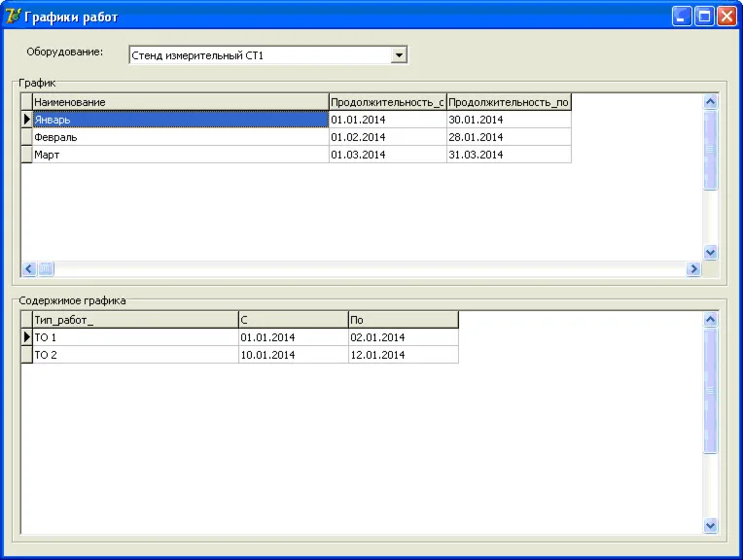Select the Март schedule row

(180, 155)
